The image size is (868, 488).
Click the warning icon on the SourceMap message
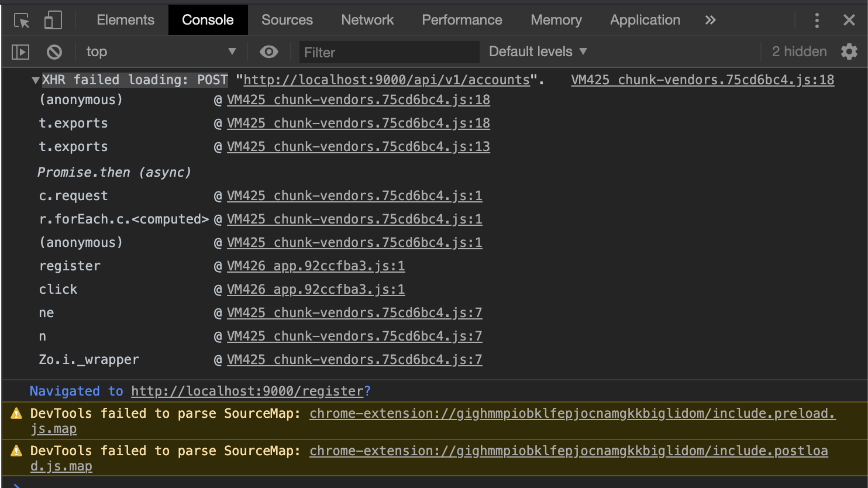(15, 413)
